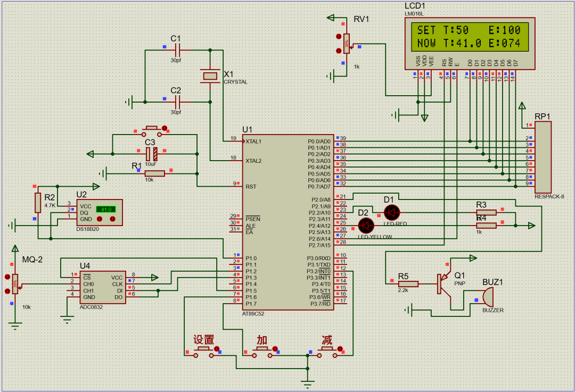Screen dimensions: 575x392
Task: Select the ground symbol under the MQ-2 potentiometer
Action: 15,326
